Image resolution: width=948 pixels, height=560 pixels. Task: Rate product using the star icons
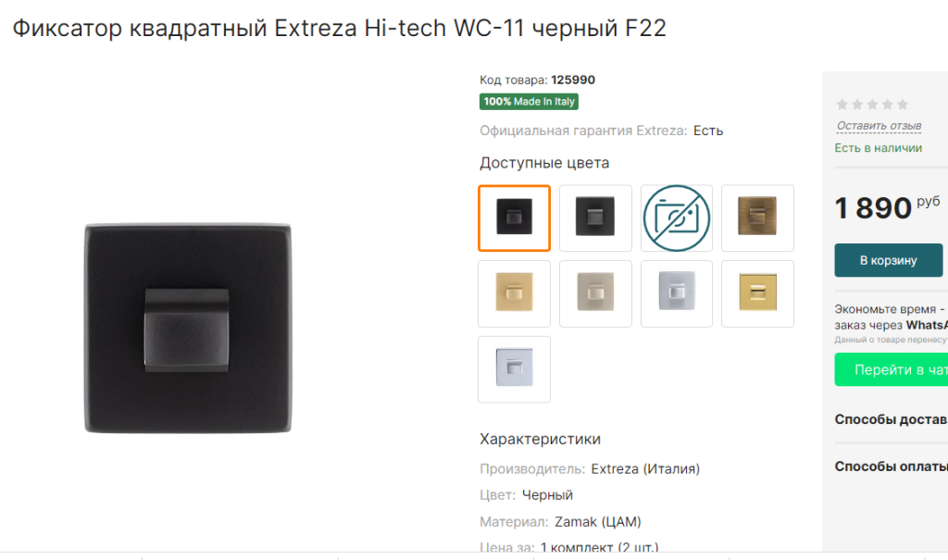coord(872,105)
